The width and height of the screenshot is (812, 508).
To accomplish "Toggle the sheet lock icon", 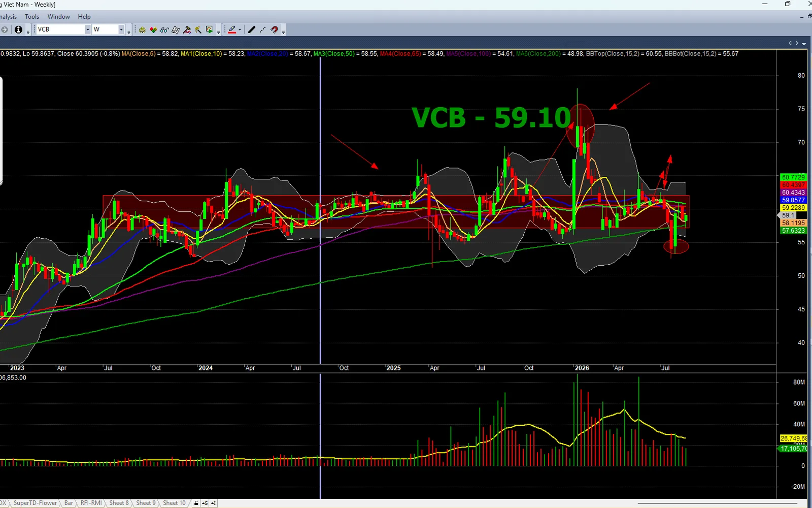I will point(196,503).
